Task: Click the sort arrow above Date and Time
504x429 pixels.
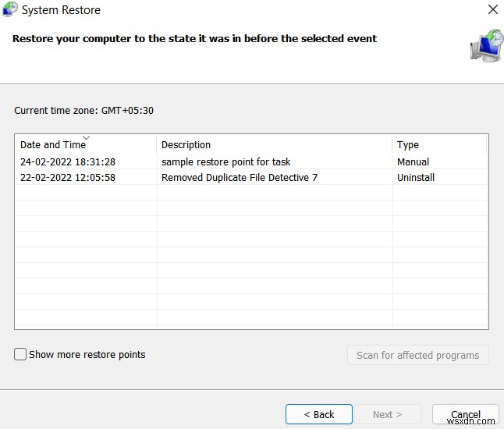Action: pos(86,137)
